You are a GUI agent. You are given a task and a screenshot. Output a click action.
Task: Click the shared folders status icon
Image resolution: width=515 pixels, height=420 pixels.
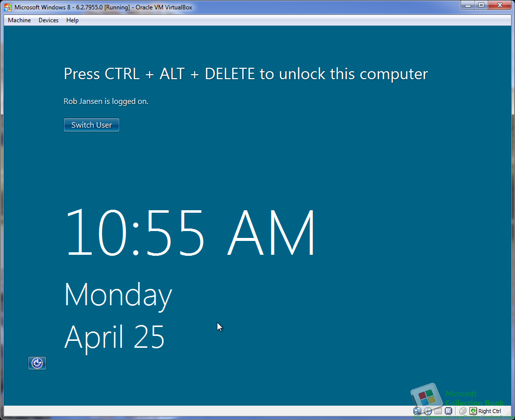pos(438,411)
